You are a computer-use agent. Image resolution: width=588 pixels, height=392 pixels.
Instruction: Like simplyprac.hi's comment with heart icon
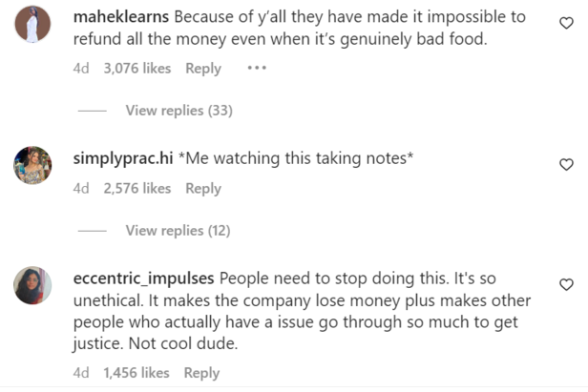[x=565, y=164]
